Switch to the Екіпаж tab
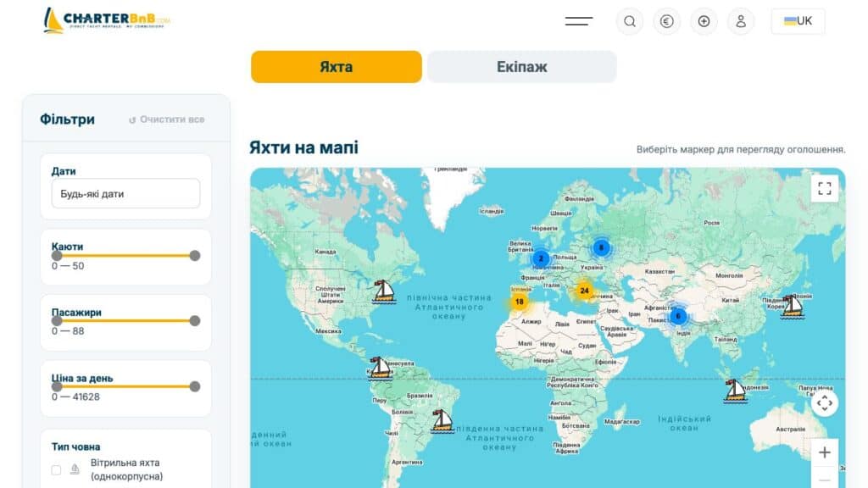Viewport: 868px width, 488px height. (x=521, y=67)
